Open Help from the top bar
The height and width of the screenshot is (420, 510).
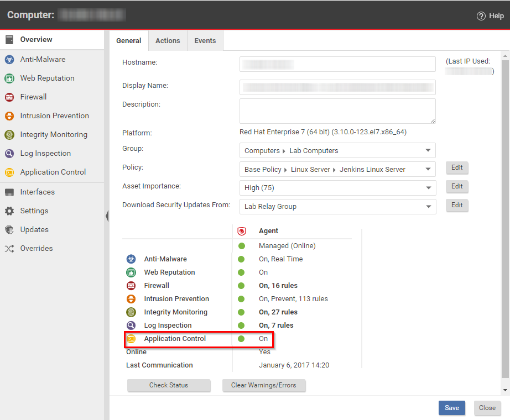pos(490,15)
